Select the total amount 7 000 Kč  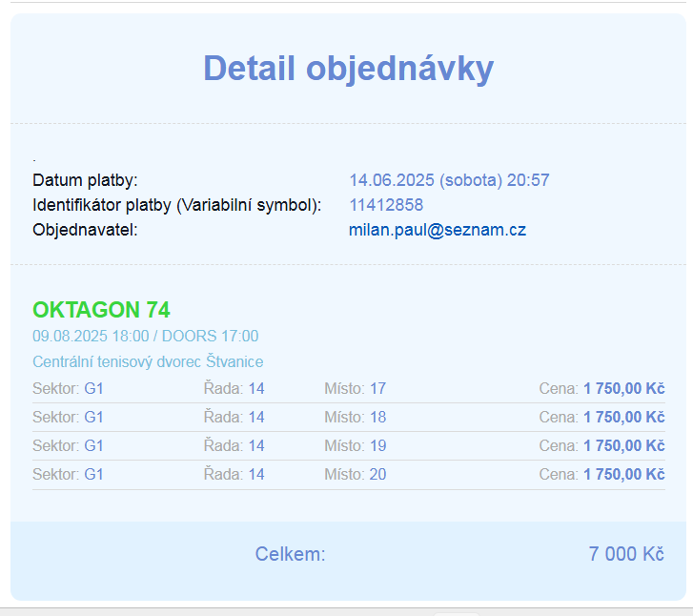point(626,554)
